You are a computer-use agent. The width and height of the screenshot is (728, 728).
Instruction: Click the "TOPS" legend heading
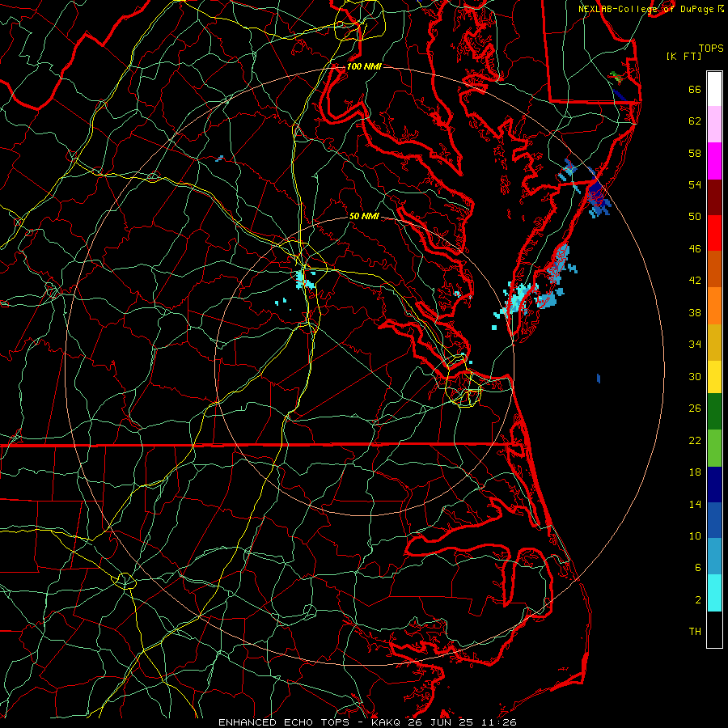click(711, 49)
